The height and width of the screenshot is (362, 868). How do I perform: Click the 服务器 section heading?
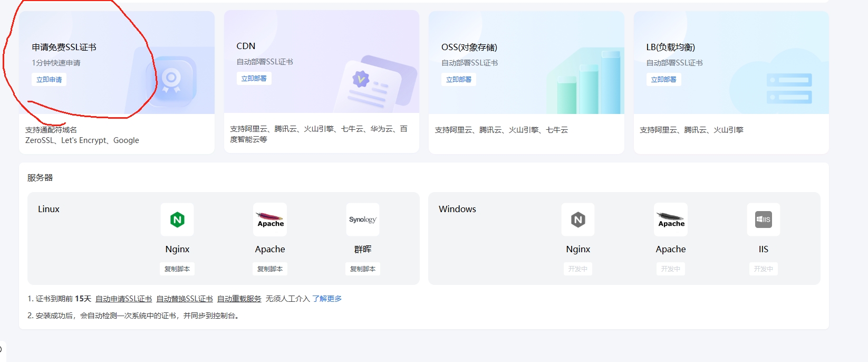[40, 178]
